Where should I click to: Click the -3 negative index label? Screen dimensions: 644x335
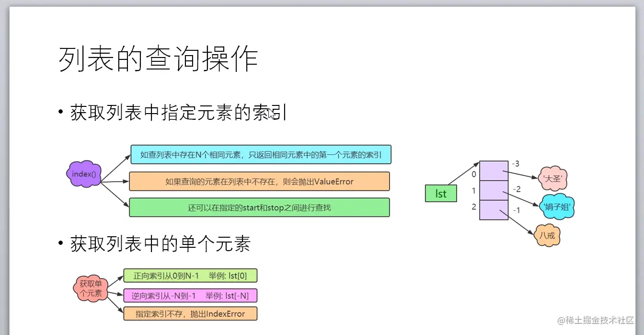(516, 164)
